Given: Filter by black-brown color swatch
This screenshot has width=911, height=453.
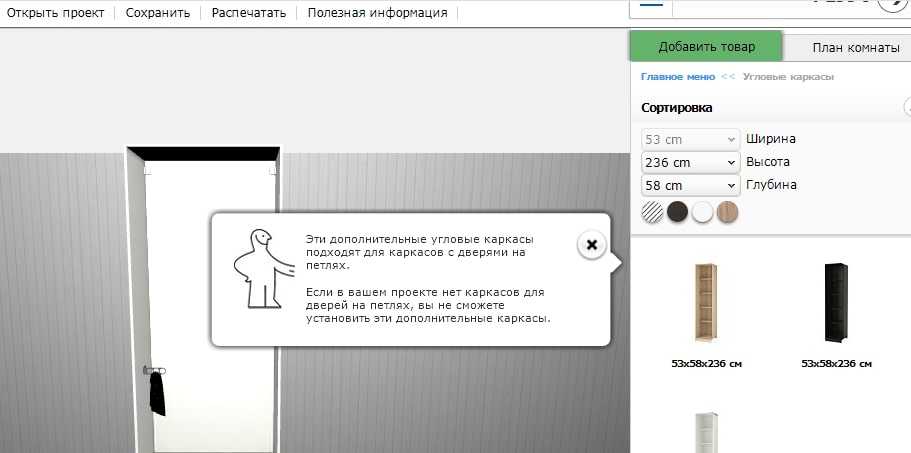Looking at the screenshot, I should tap(677, 212).
